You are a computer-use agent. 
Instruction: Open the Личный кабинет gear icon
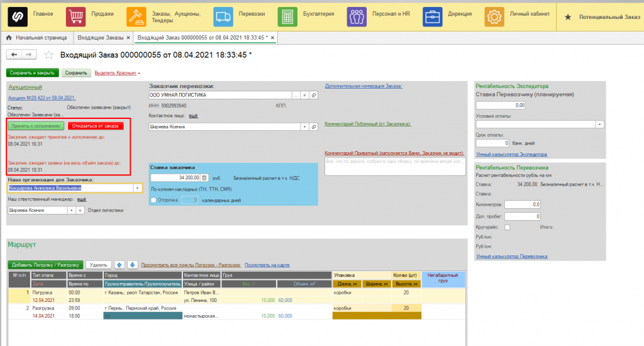coord(494,16)
